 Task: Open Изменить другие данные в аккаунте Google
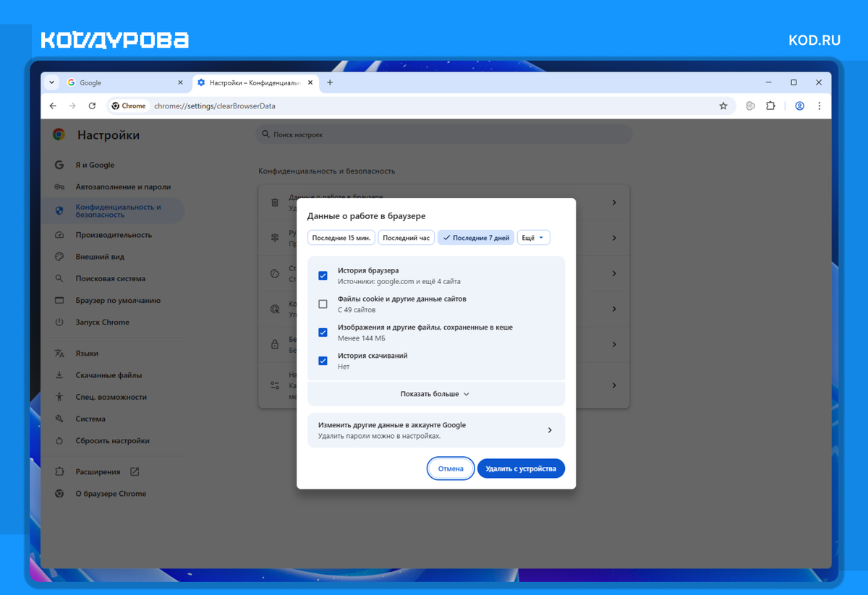tap(435, 430)
